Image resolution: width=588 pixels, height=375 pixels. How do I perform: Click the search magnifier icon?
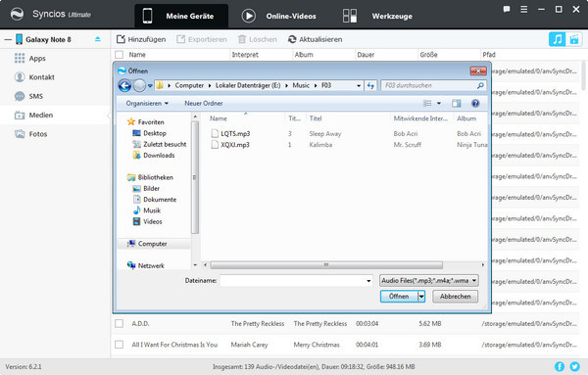click(480, 86)
